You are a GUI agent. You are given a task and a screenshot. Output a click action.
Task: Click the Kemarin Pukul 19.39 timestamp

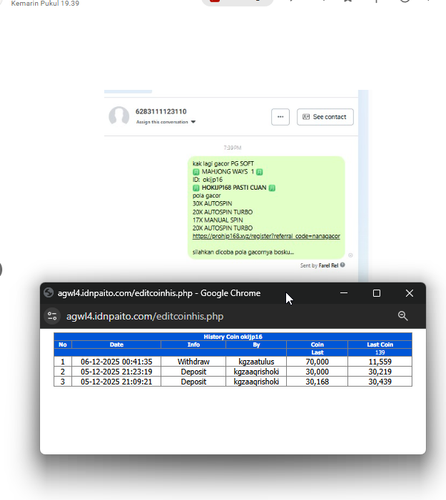click(x=45, y=4)
